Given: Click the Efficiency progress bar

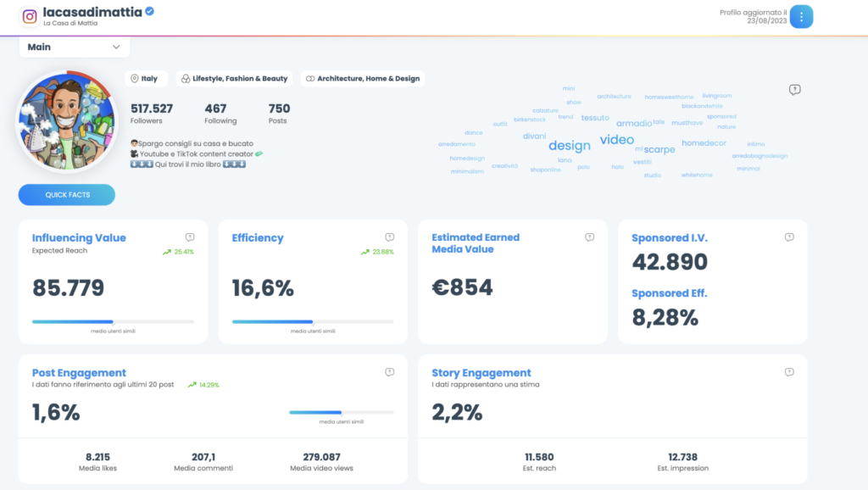Looking at the screenshot, I should (x=313, y=321).
